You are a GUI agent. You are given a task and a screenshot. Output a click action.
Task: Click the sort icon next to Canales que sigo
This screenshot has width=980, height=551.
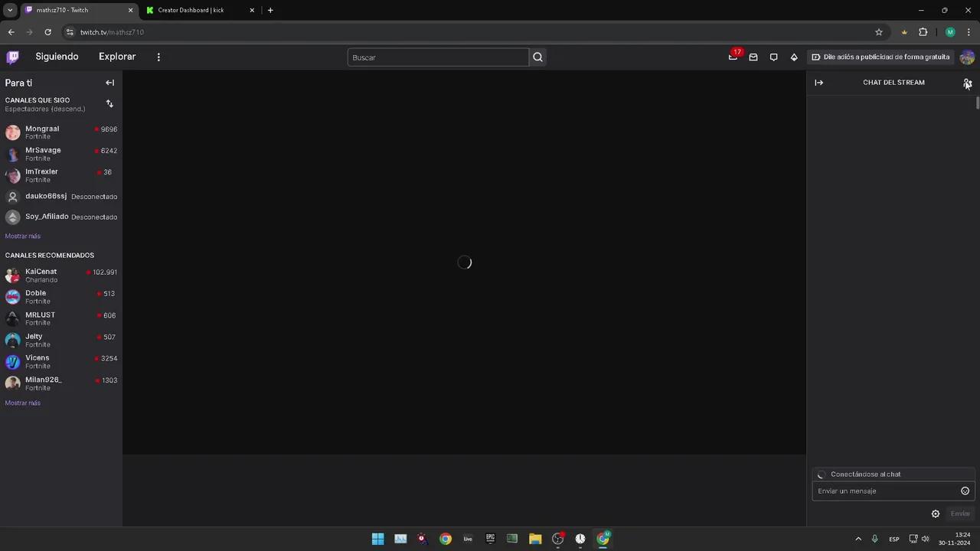(109, 103)
